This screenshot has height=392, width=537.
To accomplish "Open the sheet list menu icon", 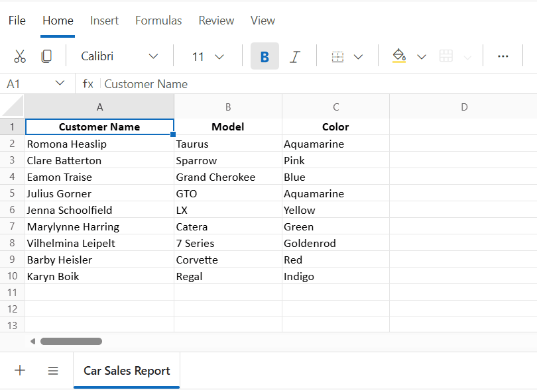I will click(x=53, y=370).
